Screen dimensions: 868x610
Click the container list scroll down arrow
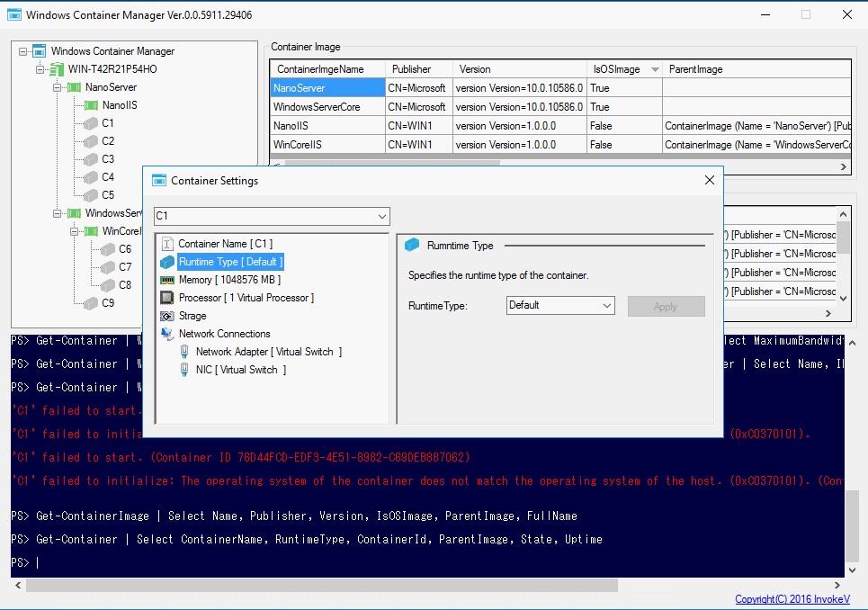(x=843, y=299)
